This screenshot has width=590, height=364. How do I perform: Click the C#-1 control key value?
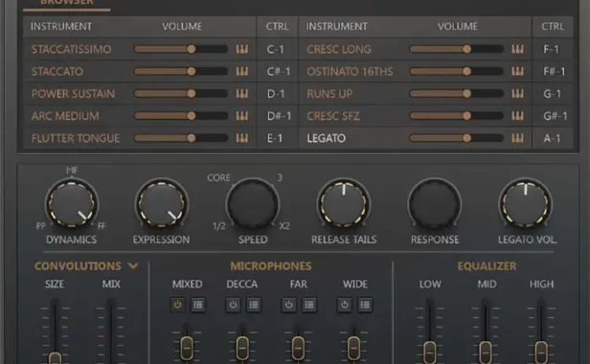[x=279, y=72]
